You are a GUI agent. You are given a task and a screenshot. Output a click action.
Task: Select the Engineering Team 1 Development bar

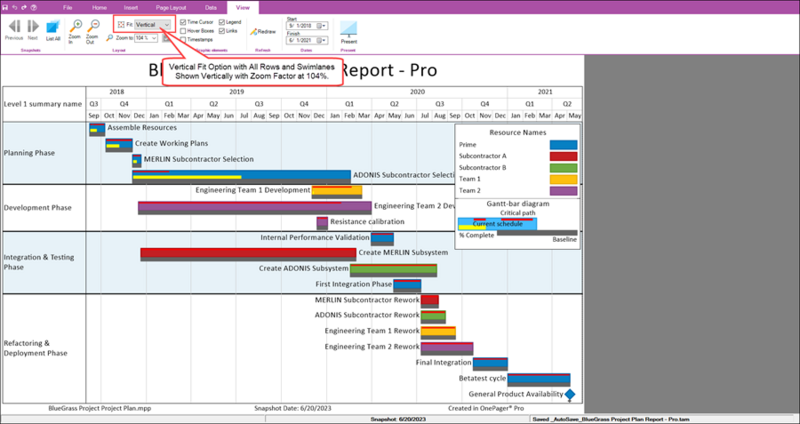coord(337,192)
